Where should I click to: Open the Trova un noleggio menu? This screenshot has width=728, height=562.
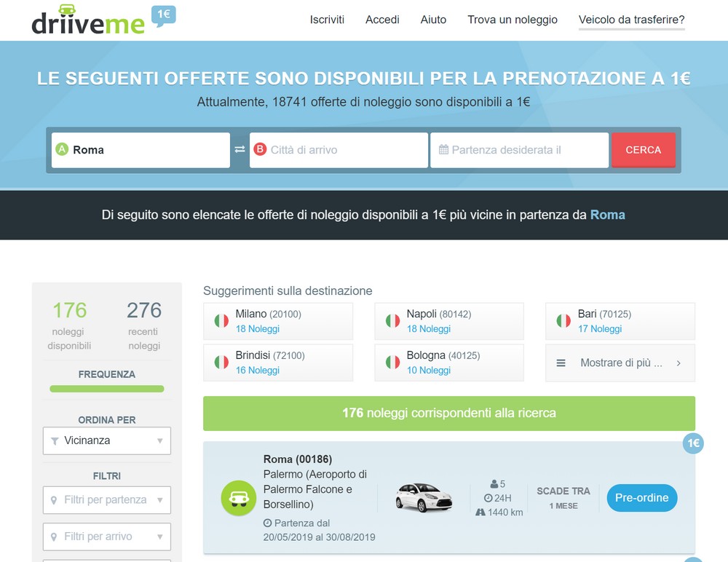point(512,20)
